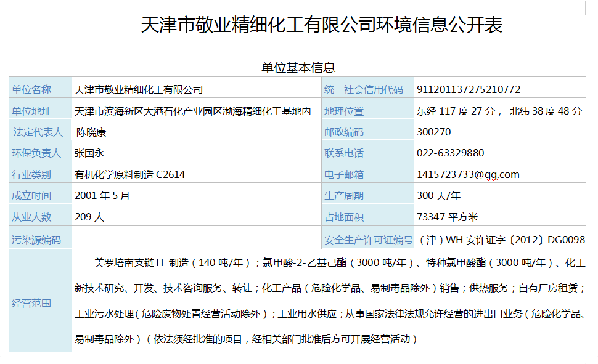Image resolution: width=598 pixels, height=364 pixels.
Task: Select the phone number 022-63329880
Action: click(x=451, y=153)
